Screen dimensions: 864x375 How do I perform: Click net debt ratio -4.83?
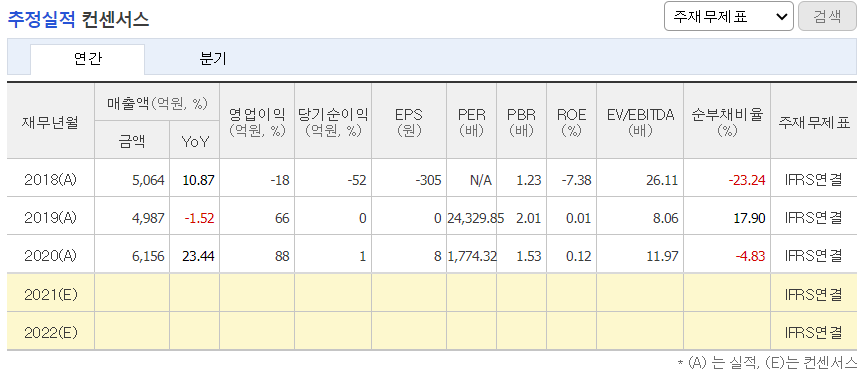[x=750, y=256]
